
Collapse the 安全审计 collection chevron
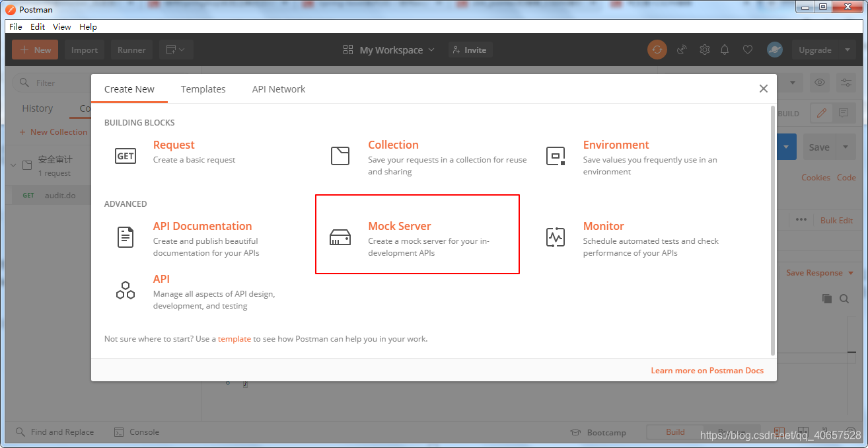click(x=13, y=165)
